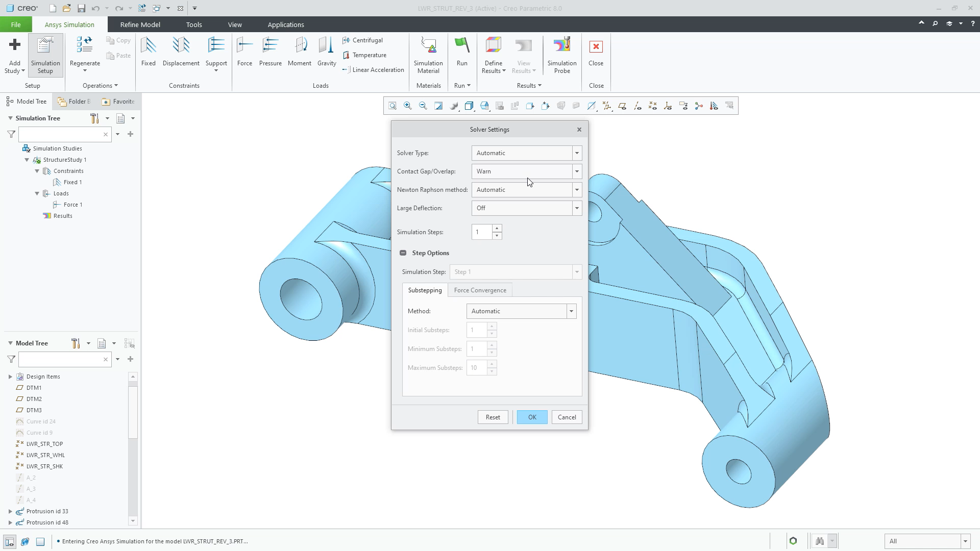
Task: Add a Force load
Action: (244, 52)
